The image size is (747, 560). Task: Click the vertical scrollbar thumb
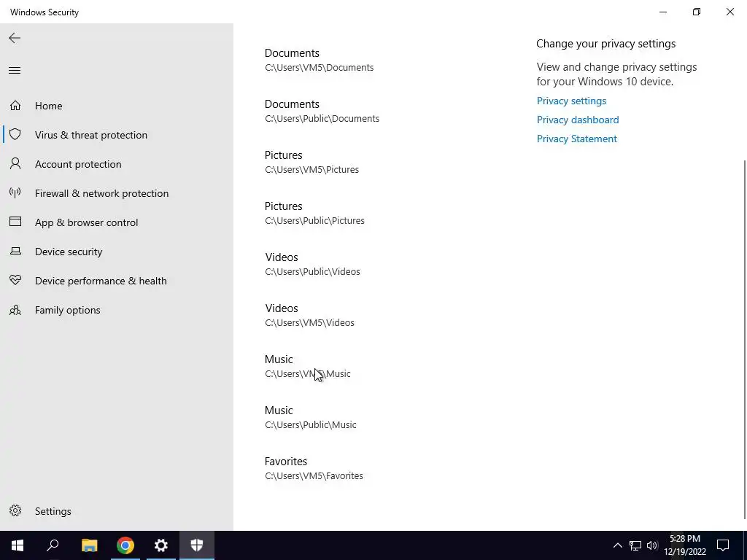(x=745, y=340)
